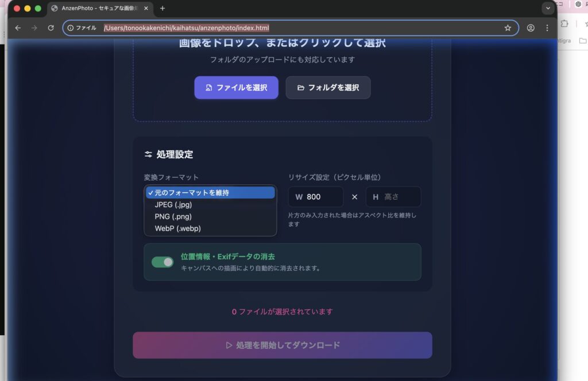
Task: Open the Chrome profile icon
Action: point(531,28)
